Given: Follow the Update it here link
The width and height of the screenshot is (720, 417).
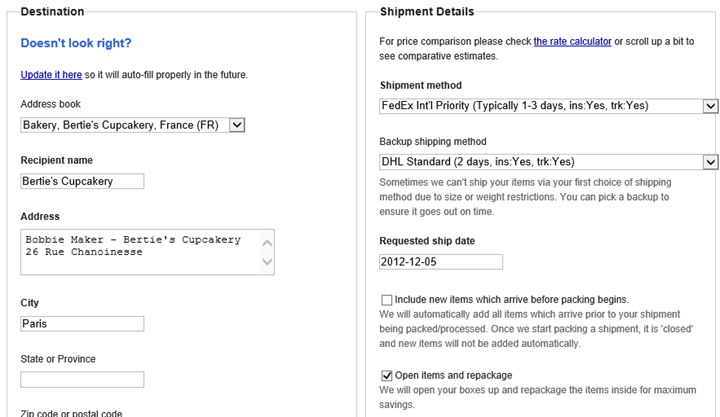Looking at the screenshot, I should (x=51, y=75).
